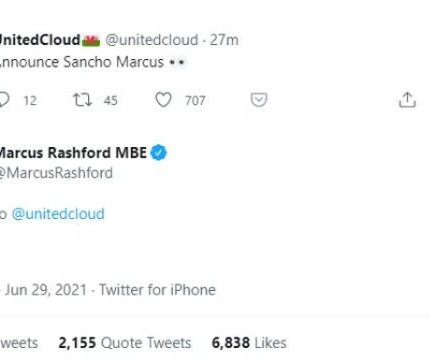Viewport: 430px width, 361px height.
Task: Save tweet using the Pocket icon
Action: [x=259, y=100]
